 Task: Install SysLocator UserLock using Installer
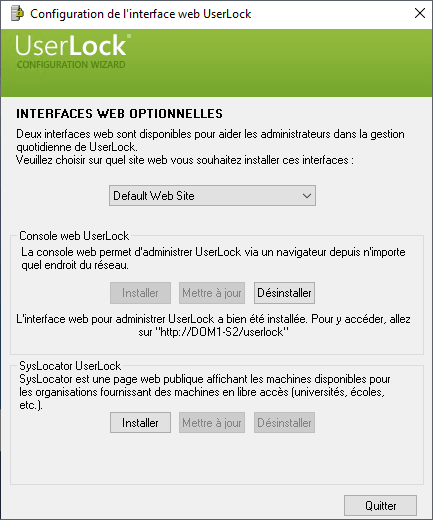(140, 423)
